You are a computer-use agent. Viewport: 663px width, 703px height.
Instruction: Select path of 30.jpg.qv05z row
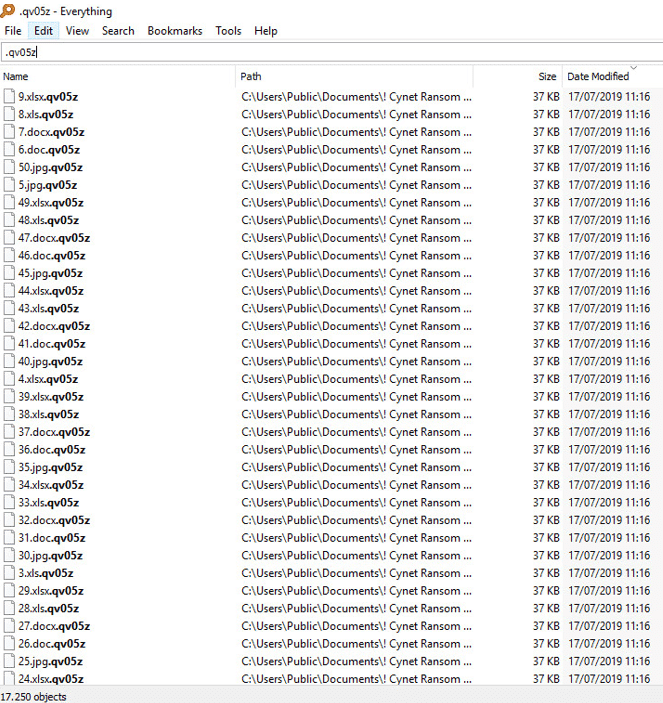(x=356, y=555)
